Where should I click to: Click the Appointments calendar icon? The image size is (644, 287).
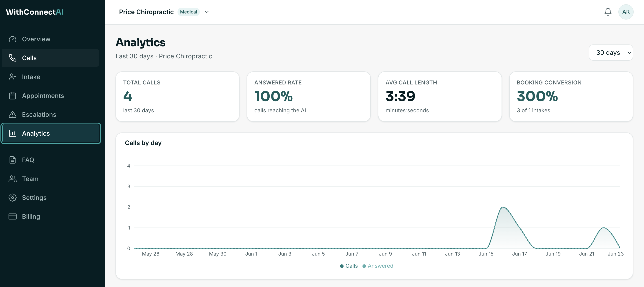pos(13,96)
